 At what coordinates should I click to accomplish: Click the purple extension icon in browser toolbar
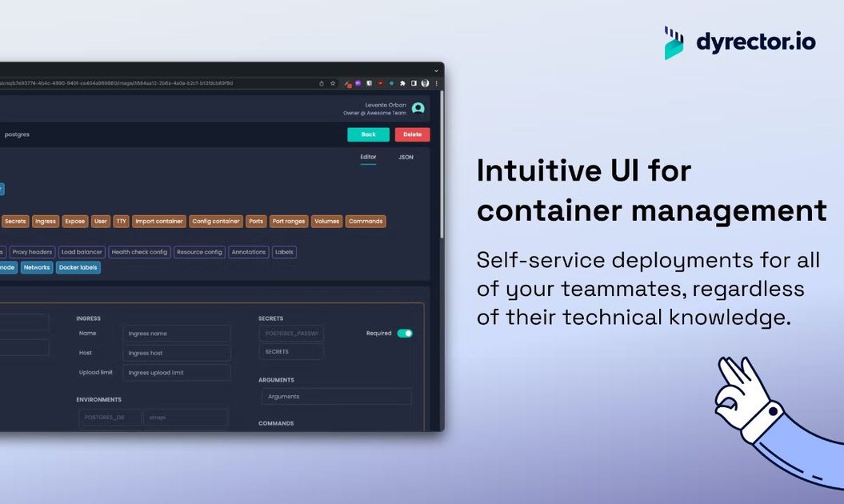click(x=358, y=83)
